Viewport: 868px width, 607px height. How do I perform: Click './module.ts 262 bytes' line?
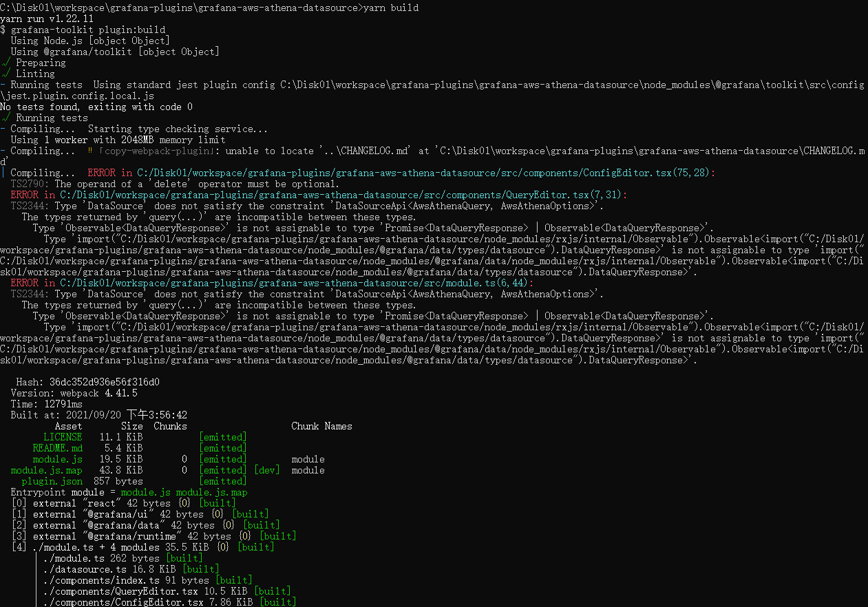tap(123, 558)
